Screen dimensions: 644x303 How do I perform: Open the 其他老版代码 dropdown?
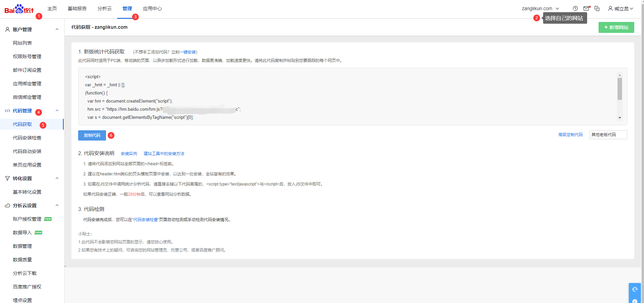(x=608, y=135)
